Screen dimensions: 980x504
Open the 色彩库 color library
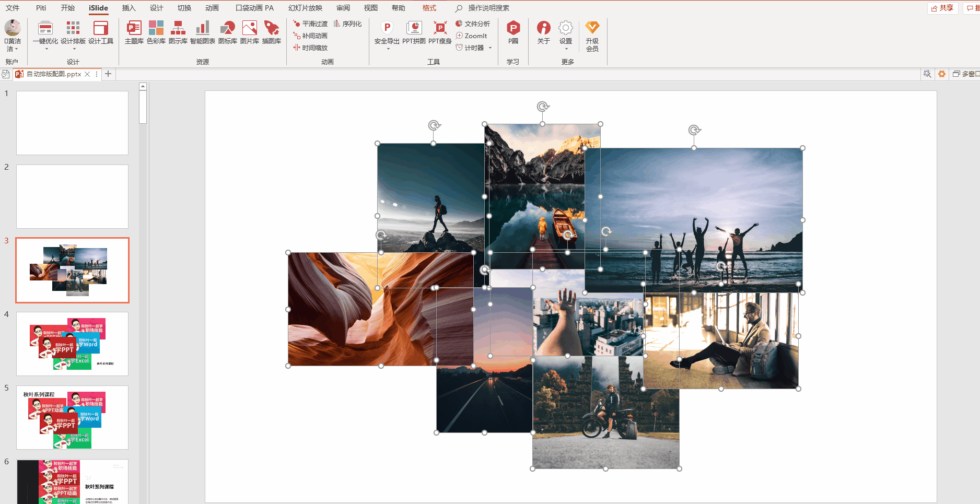coord(156,32)
